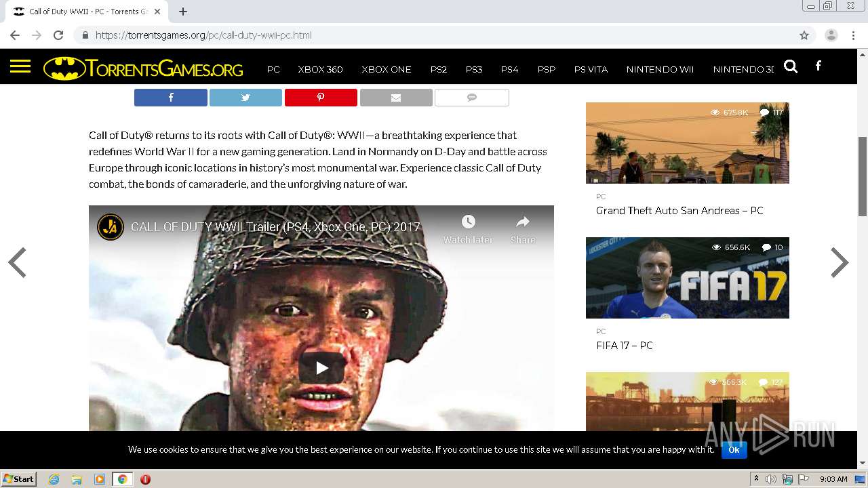
Task: Open the PS4 menu category
Action: point(509,69)
